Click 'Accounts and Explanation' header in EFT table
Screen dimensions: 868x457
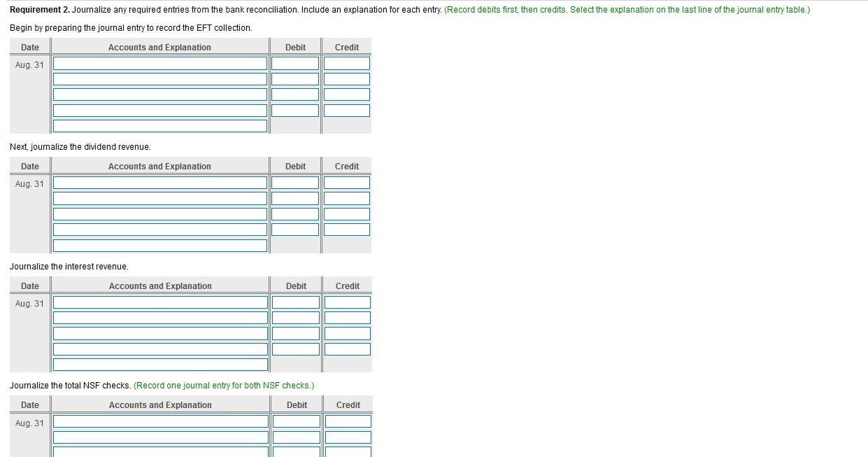click(x=159, y=48)
